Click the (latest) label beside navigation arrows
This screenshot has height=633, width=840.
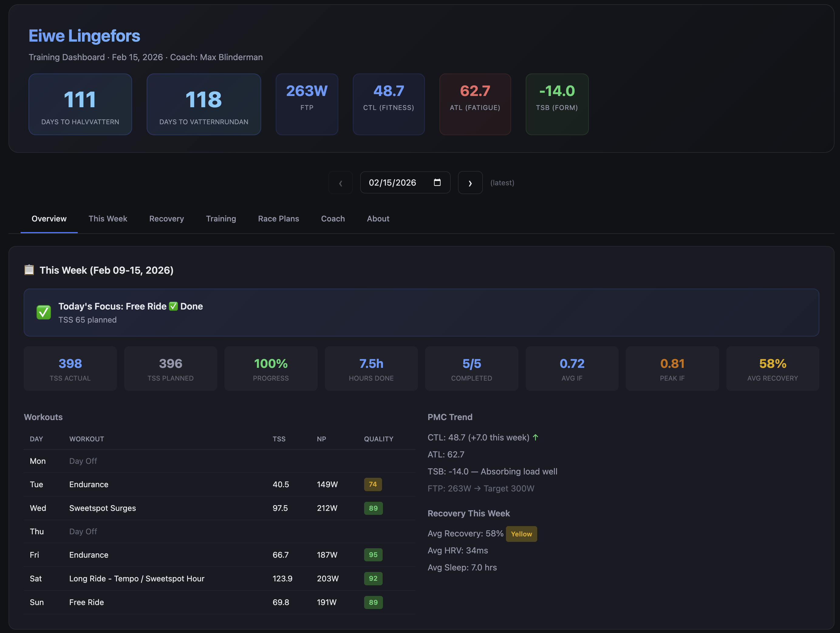tap(502, 183)
